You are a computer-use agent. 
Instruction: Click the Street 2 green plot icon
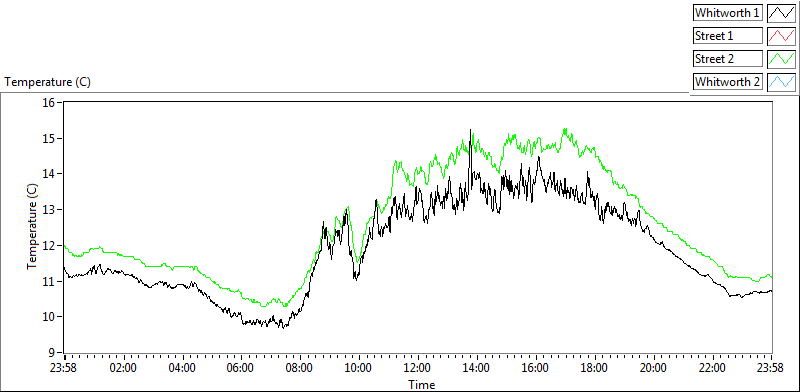point(781,59)
